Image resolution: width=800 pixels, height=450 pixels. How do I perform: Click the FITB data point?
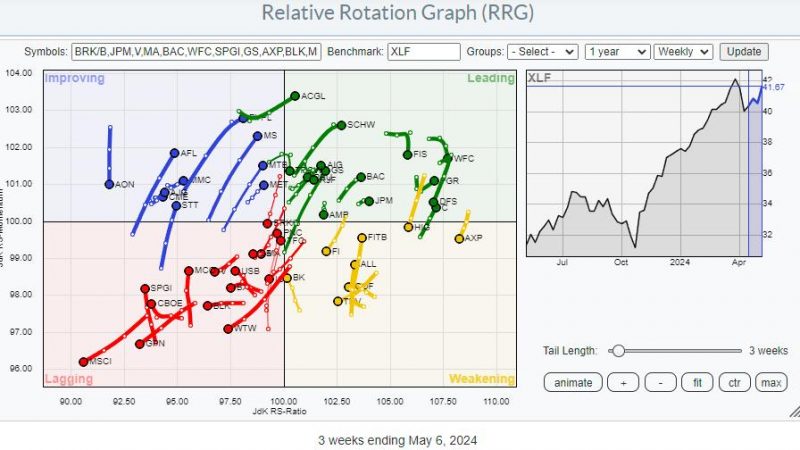point(362,238)
